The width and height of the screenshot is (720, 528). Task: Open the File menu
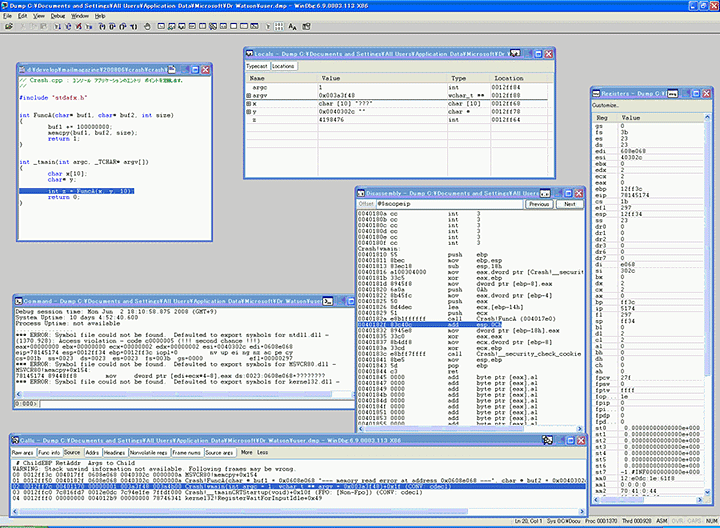coord(7,16)
